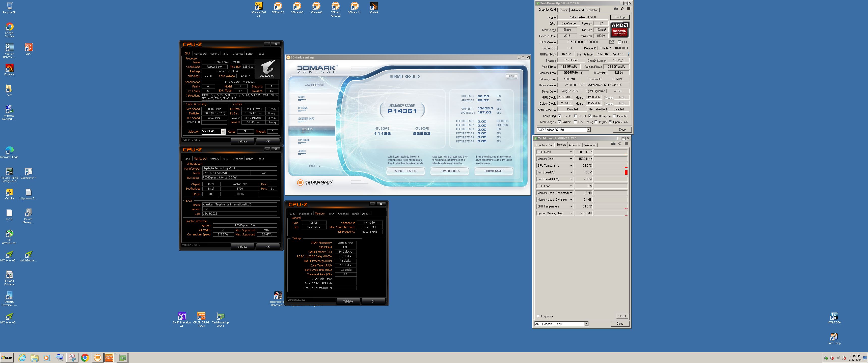Open 3DMark Vantage desktop shortcut
Viewport: 868px width, 363px height.
point(335,9)
